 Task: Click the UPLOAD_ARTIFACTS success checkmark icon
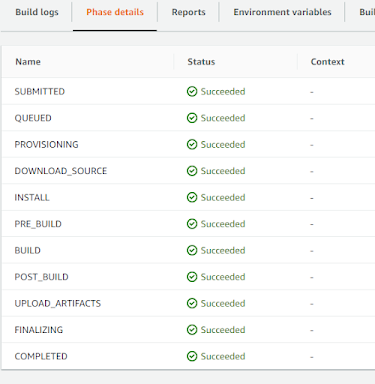pos(192,303)
